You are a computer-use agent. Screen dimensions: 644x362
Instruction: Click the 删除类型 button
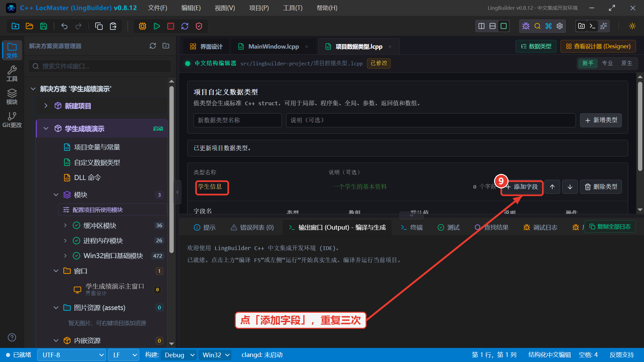point(601,187)
